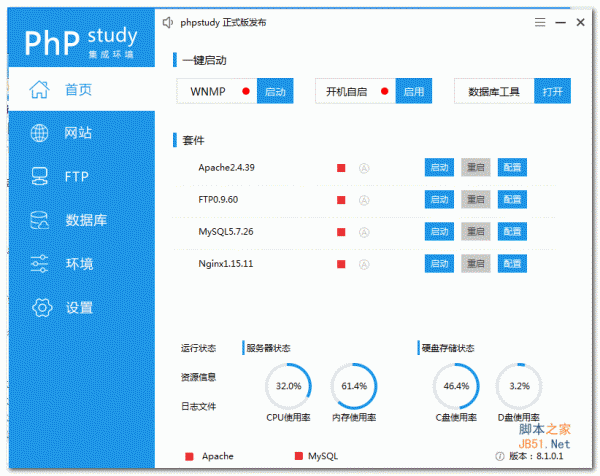Switch to the FTP tab

point(81,176)
